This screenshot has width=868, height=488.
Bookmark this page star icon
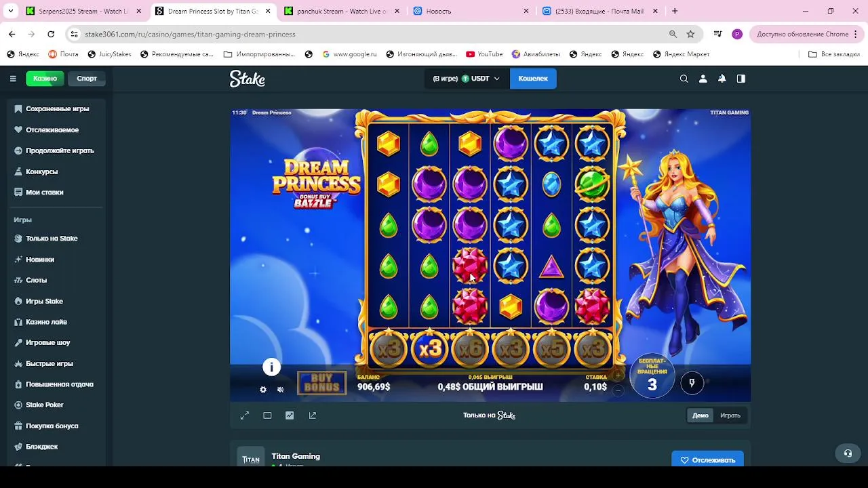pyautogui.click(x=690, y=34)
